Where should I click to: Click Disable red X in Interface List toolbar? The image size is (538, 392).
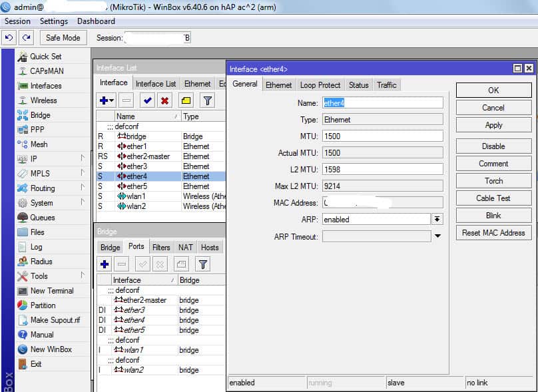click(x=164, y=100)
